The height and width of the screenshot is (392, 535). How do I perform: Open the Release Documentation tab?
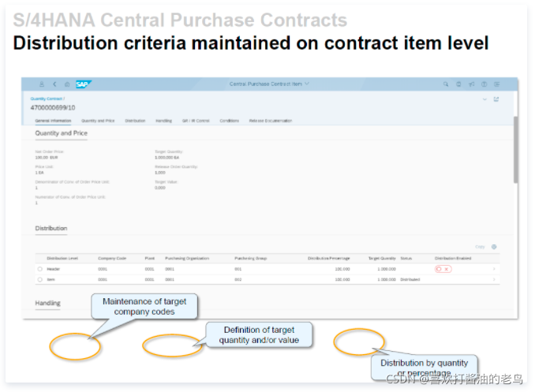pos(271,121)
